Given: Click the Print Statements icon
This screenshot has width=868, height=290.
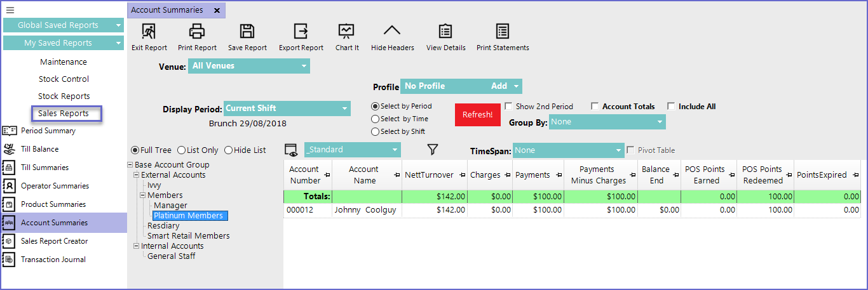Looking at the screenshot, I should (503, 32).
